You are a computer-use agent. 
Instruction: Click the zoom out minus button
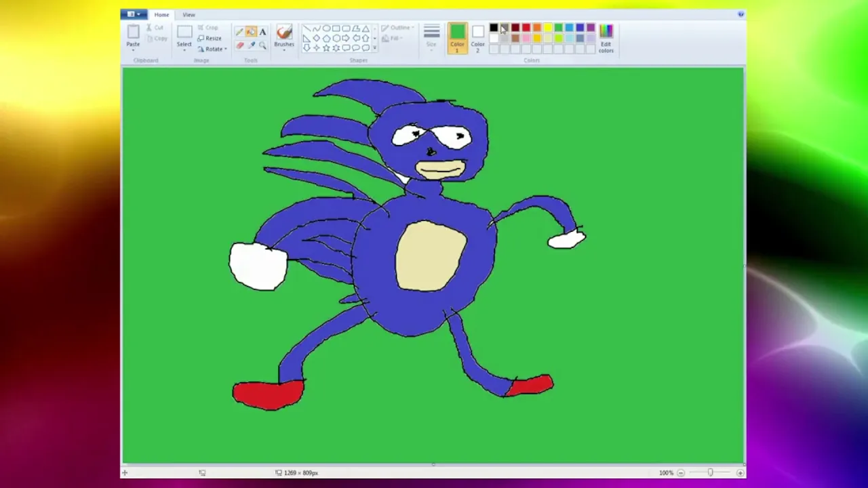pos(681,472)
